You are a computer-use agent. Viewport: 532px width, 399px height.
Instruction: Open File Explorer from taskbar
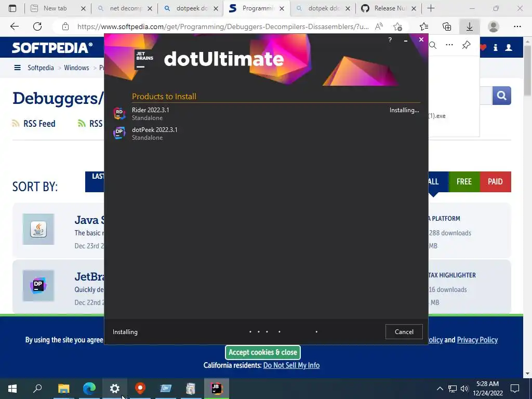click(x=63, y=389)
